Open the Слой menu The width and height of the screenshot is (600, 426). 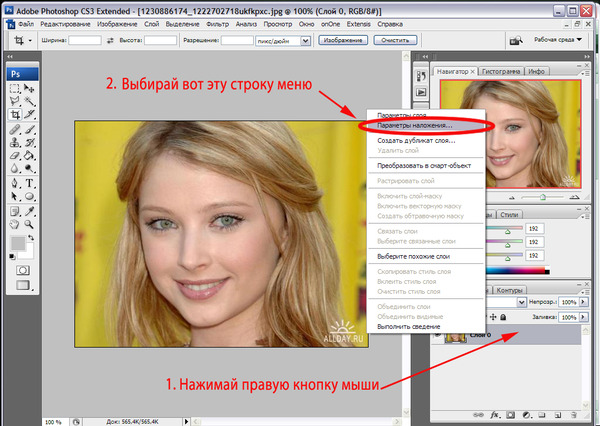coord(151,24)
